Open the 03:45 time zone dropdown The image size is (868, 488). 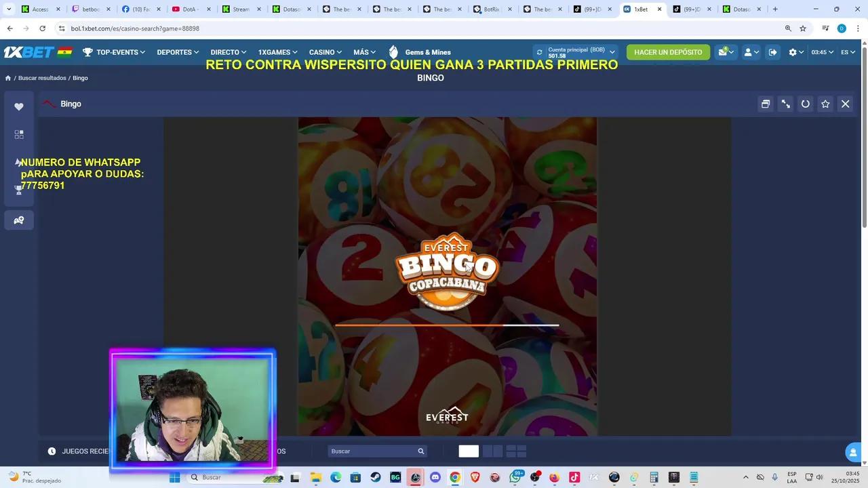pyautogui.click(x=822, y=52)
